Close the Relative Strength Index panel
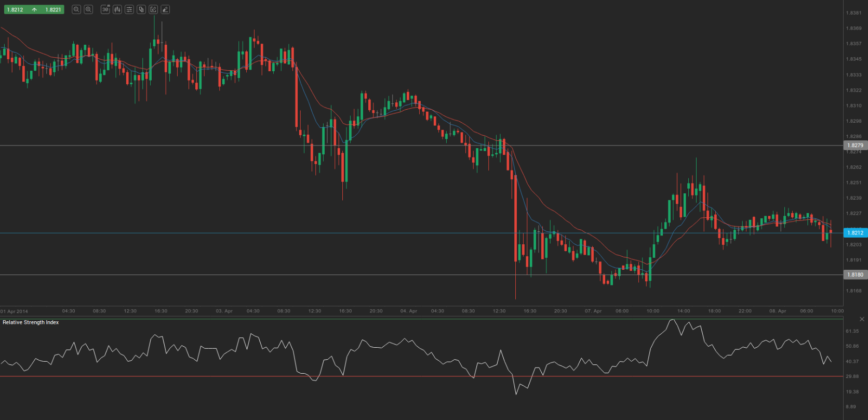This screenshot has width=868, height=420. pyautogui.click(x=862, y=319)
